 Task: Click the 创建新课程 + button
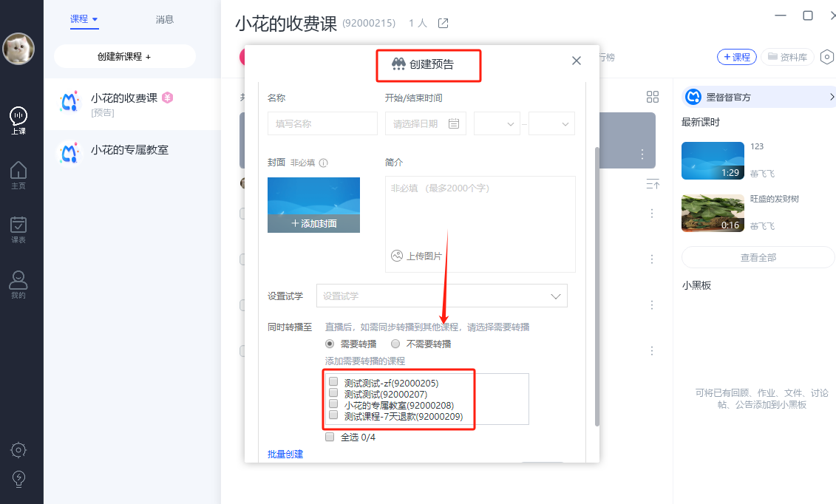coord(125,56)
